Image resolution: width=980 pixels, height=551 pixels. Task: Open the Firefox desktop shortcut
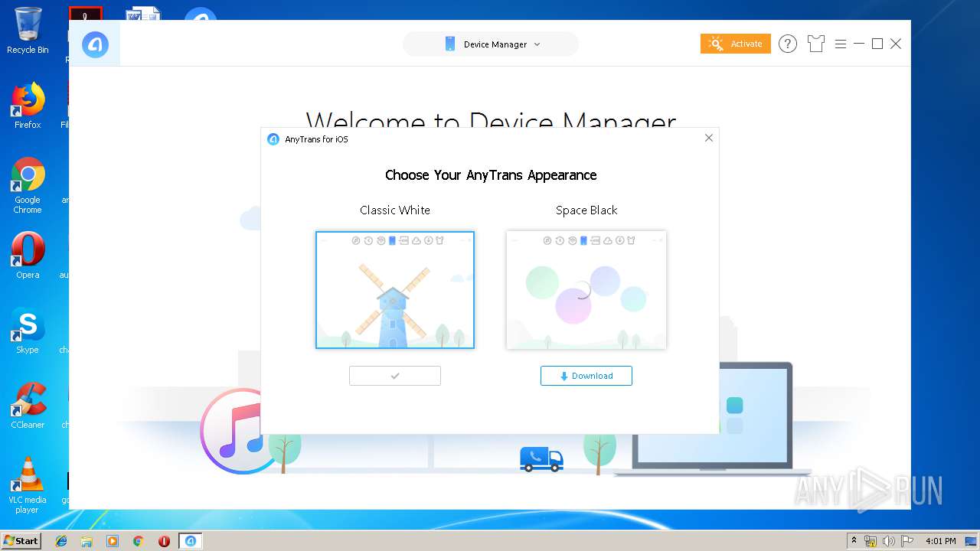(x=28, y=106)
